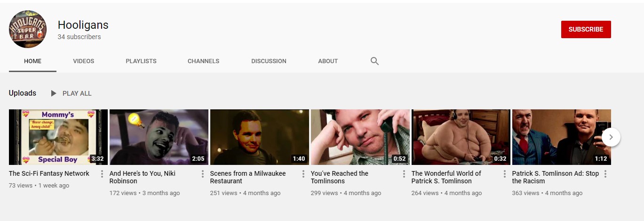Viewport: 644px width, 221px height.
Task: Play the Mommy's Special Boy thumbnail video
Action: pyautogui.click(x=58, y=137)
